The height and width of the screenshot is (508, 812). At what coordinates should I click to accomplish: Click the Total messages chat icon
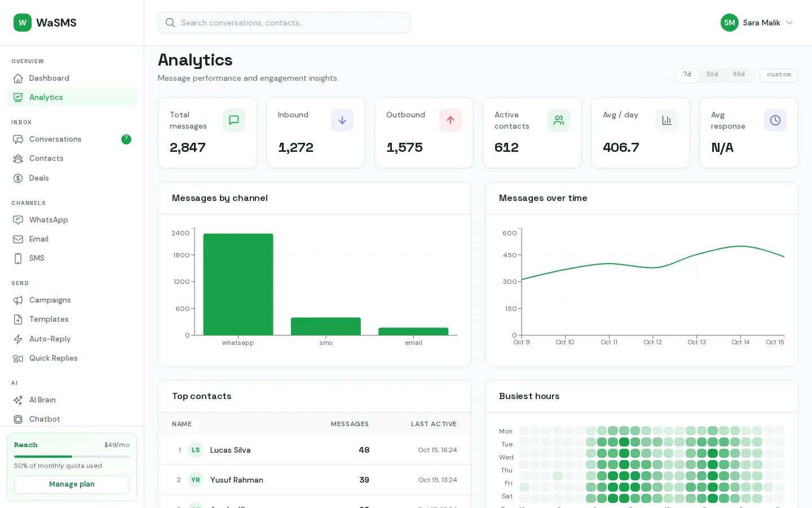(x=234, y=120)
